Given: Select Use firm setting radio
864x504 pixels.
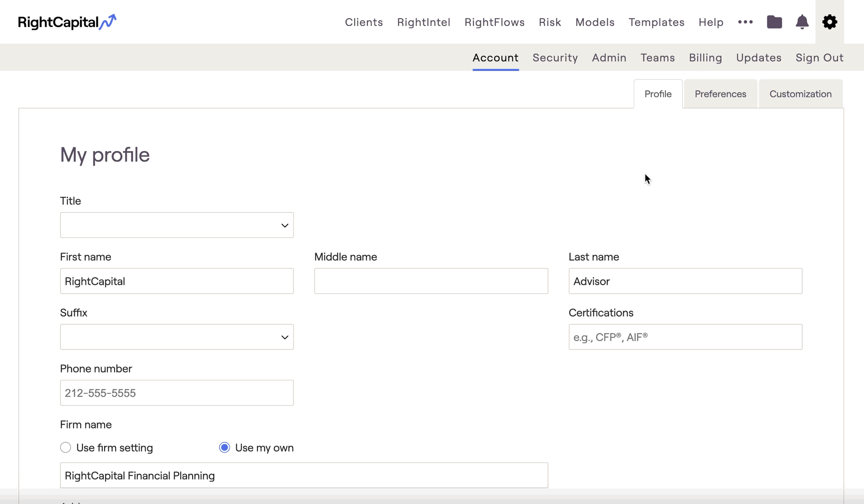Looking at the screenshot, I should tap(66, 447).
